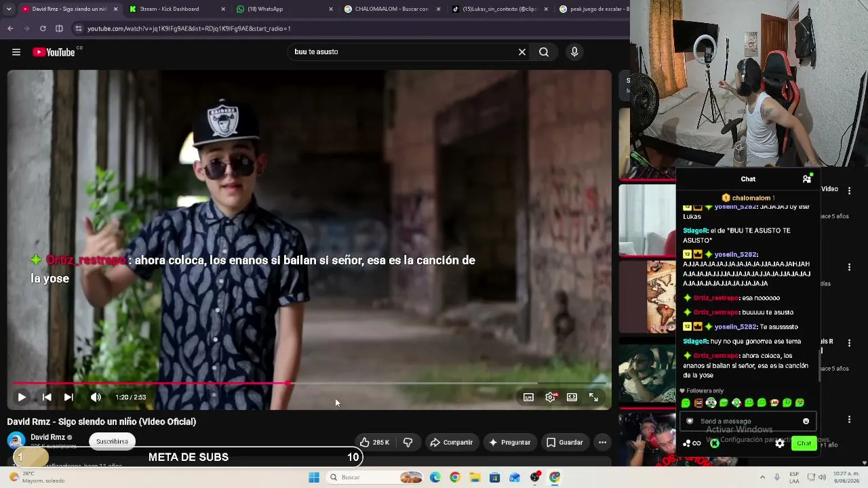Open File Explorer from the taskbar
This screenshot has width=868, height=488.
[x=475, y=477]
